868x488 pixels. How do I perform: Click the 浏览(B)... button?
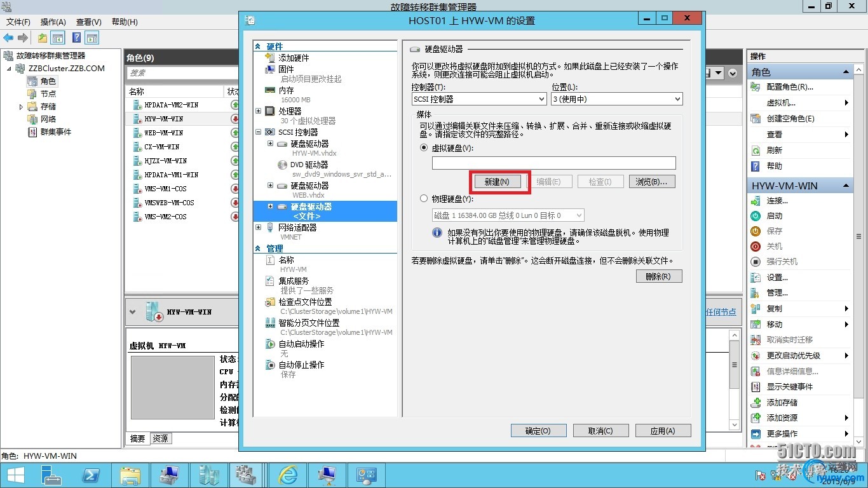[651, 182]
